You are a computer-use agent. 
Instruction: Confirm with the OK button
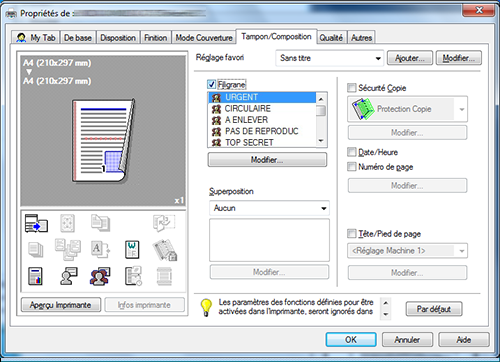click(x=351, y=340)
